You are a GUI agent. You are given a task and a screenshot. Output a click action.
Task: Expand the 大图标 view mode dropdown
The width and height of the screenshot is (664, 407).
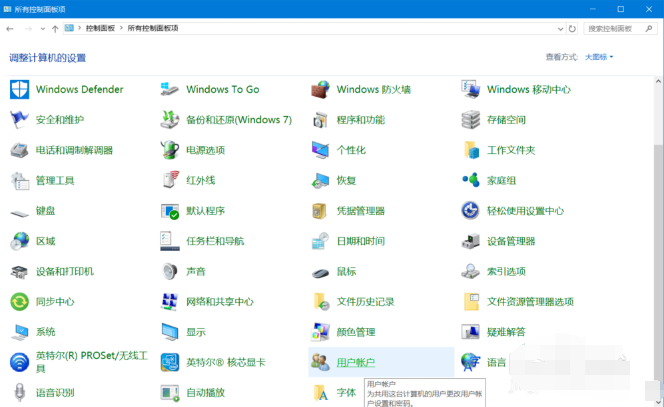(x=599, y=57)
